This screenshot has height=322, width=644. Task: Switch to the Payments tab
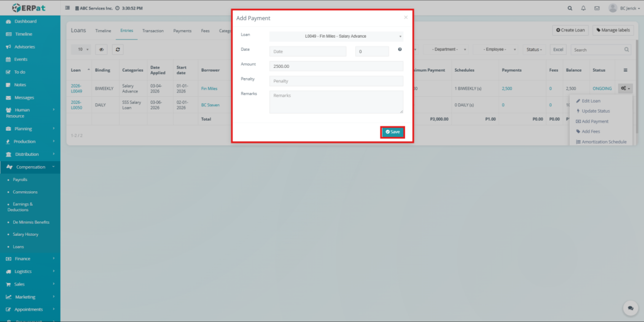tap(182, 31)
